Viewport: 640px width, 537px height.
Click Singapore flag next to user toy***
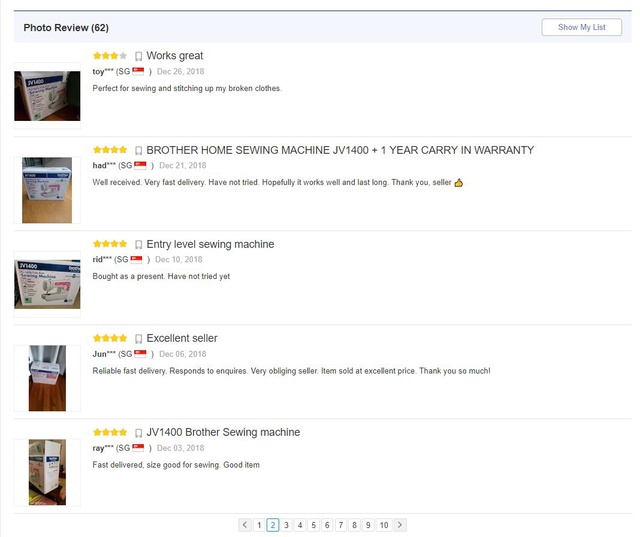139,72
